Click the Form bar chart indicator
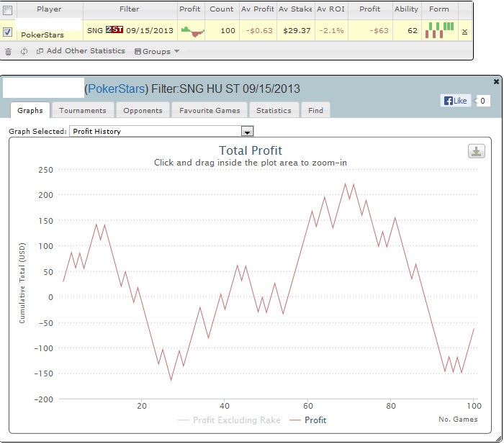This screenshot has width=504, height=444. tap(439, 30)
